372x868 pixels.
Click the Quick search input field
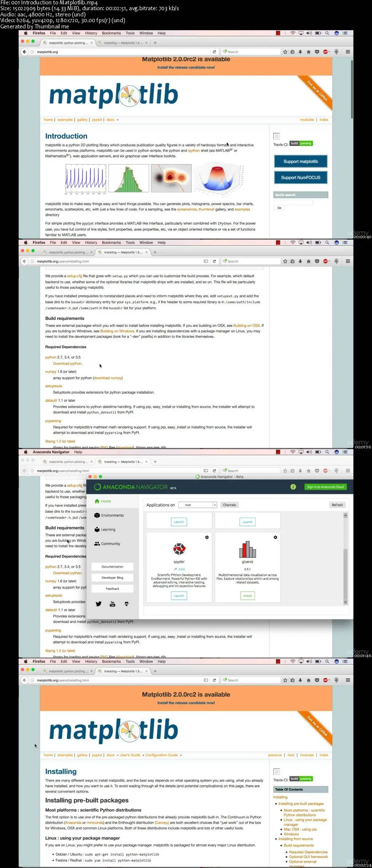click(293, 202)
